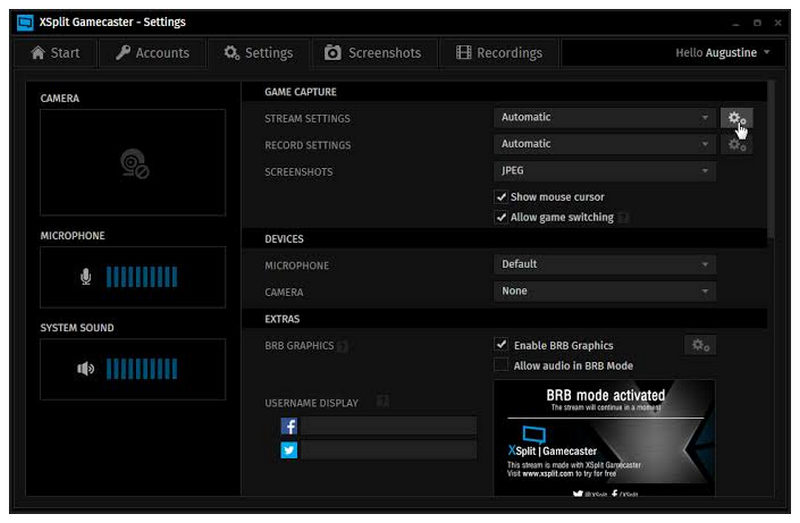This screenshot has width=800, height=523.
Task: Click the Twitter username input field
Action: pyautogui.click(x=388, y=450)
